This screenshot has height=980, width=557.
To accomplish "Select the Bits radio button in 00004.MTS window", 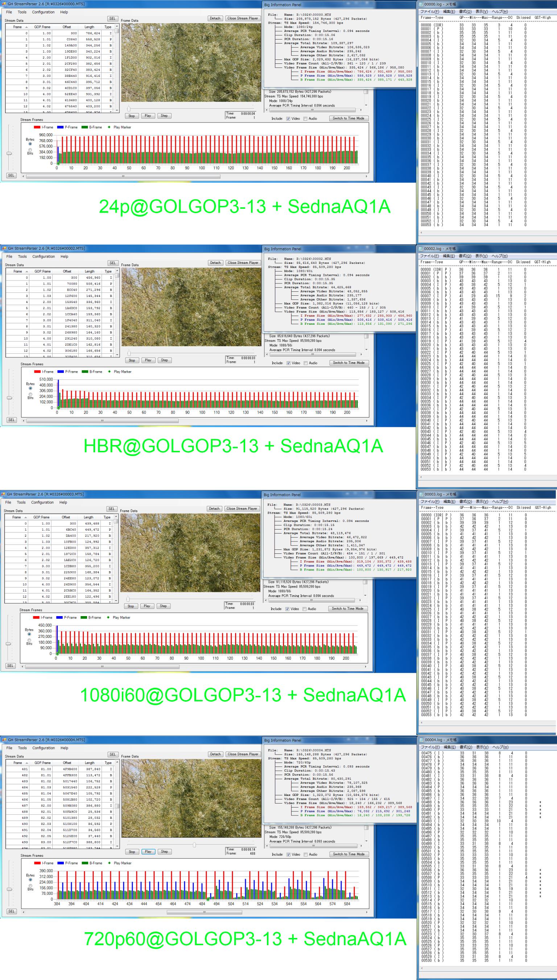I will [30, 886].
